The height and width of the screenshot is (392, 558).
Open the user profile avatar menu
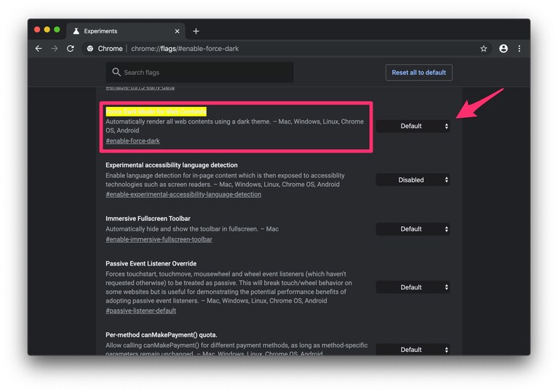point(503,49)
